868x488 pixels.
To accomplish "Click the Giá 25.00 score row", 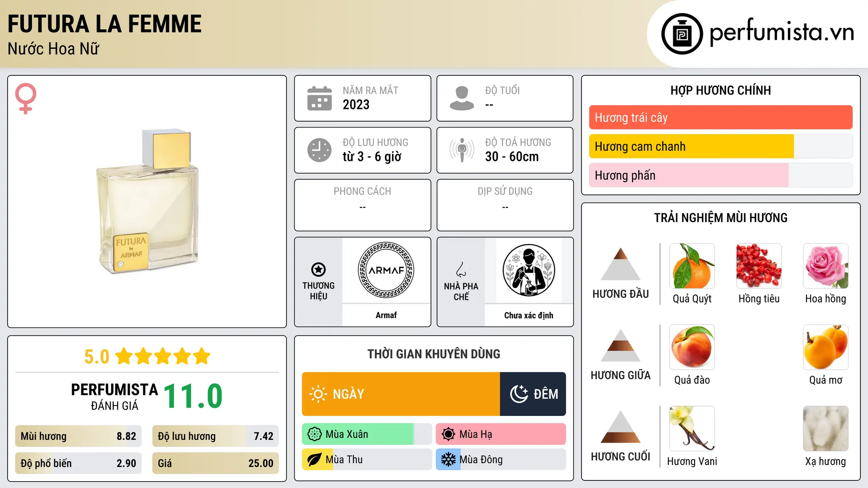I will click(x=215, y=463).
